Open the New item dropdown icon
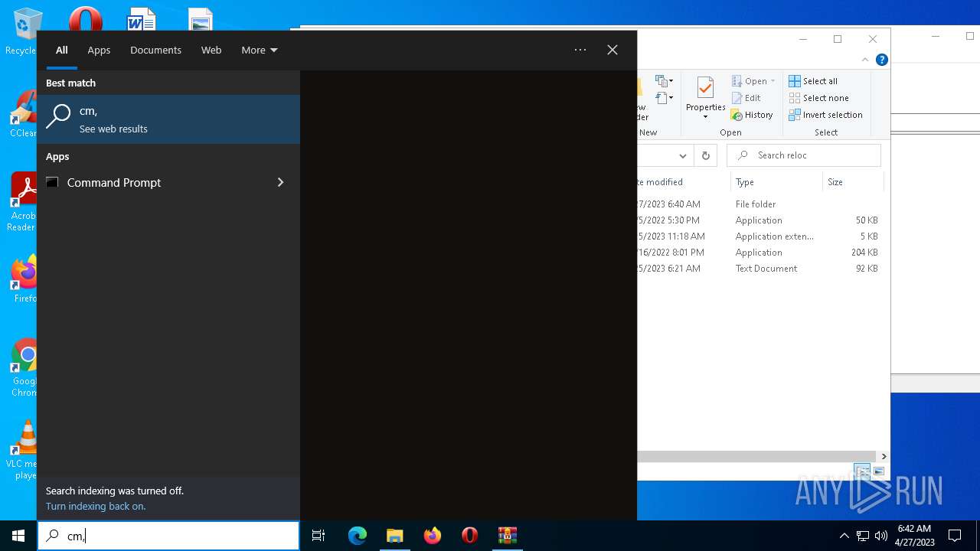980x551 pixels. click(664, 80)
